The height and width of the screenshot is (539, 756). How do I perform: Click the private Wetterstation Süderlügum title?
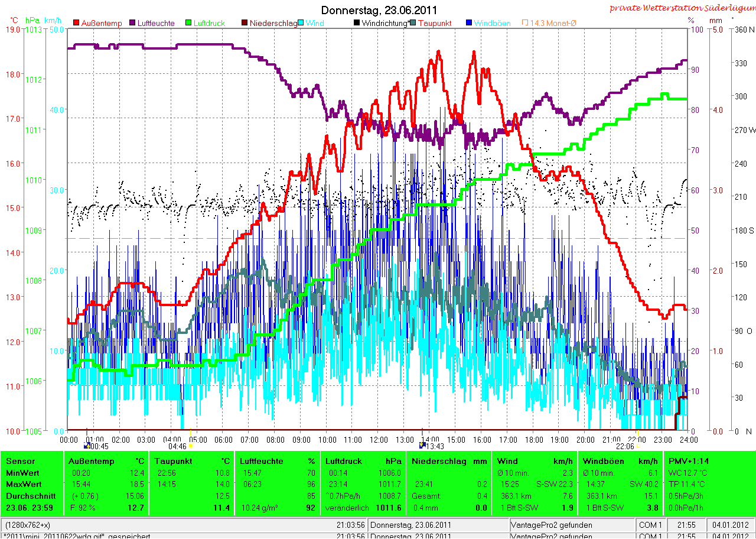tap(682, 8)
